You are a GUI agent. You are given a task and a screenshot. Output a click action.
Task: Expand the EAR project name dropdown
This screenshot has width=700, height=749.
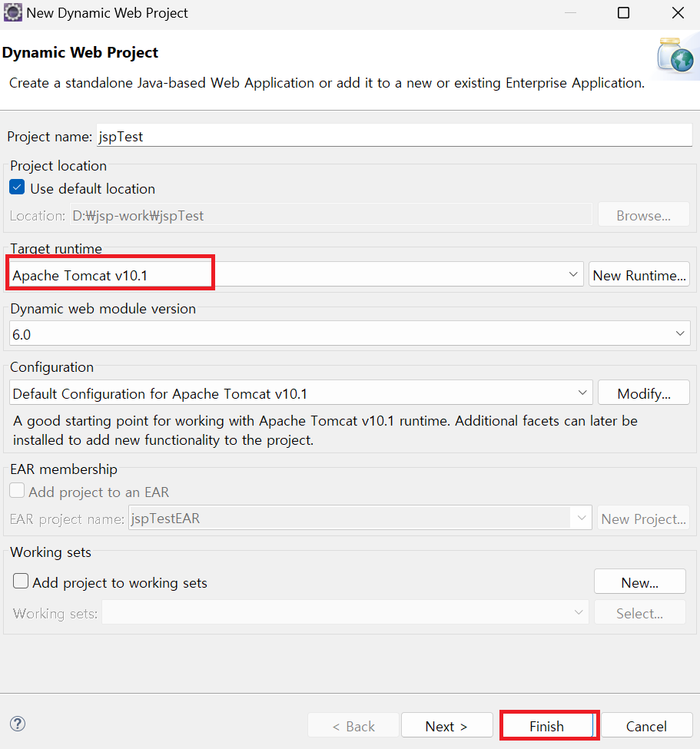582,518
